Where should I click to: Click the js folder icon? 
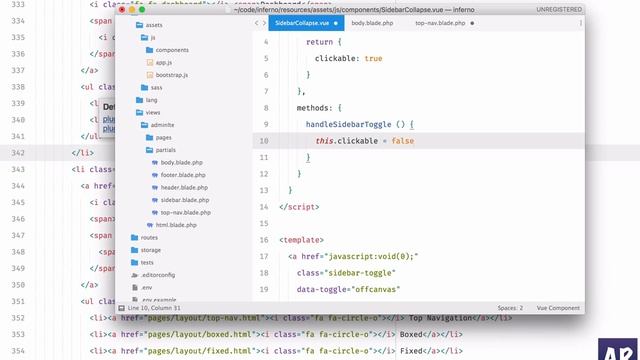(x=144, y=38)
